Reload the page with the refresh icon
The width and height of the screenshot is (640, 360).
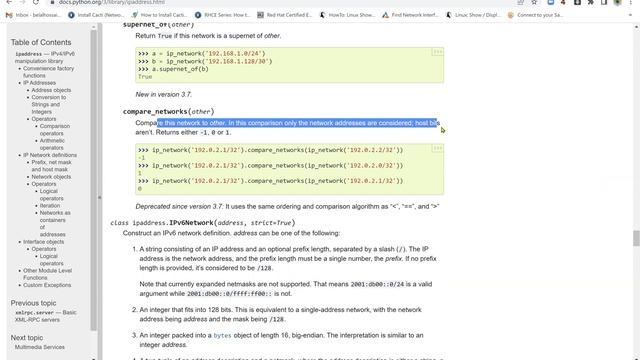36,2
